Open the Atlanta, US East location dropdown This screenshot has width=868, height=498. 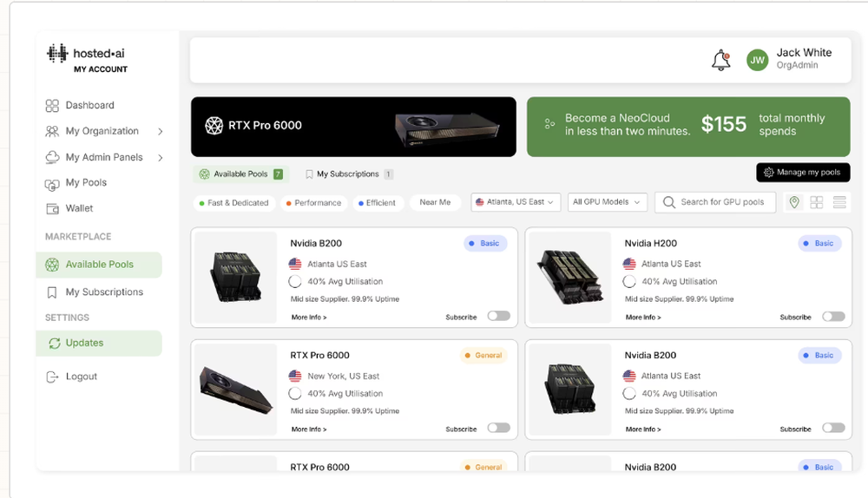coord(516,202)
